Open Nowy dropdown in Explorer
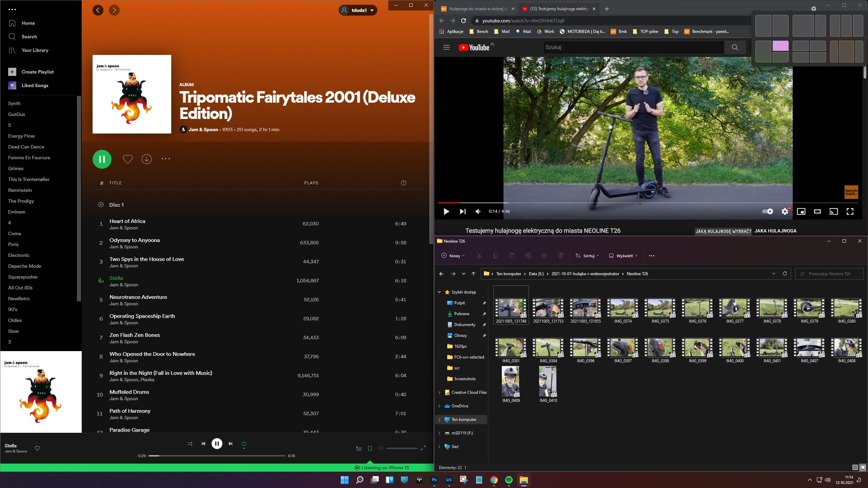 click(x=453, y=256)
